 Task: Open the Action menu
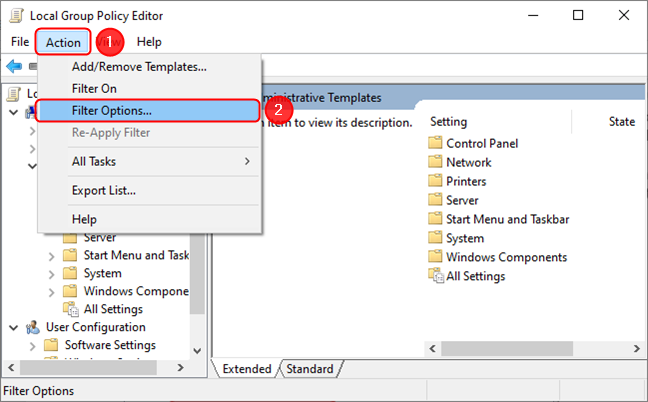pos(63,42)
